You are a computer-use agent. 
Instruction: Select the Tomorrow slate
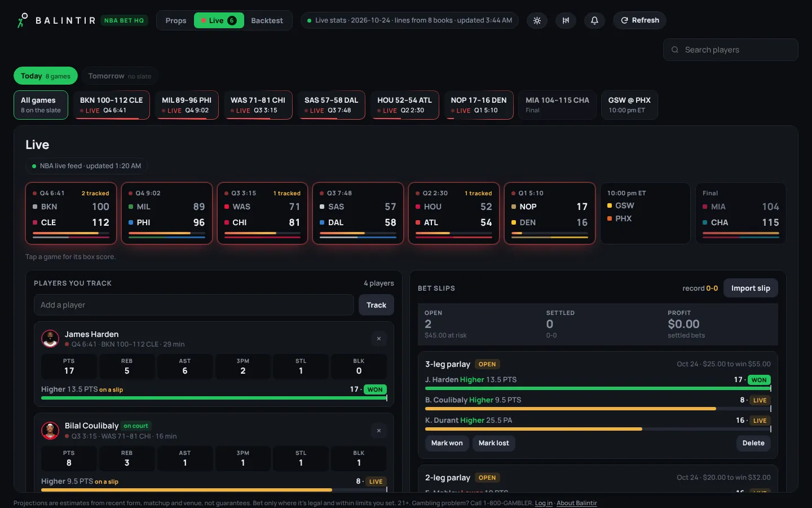(x=120, y=76)
